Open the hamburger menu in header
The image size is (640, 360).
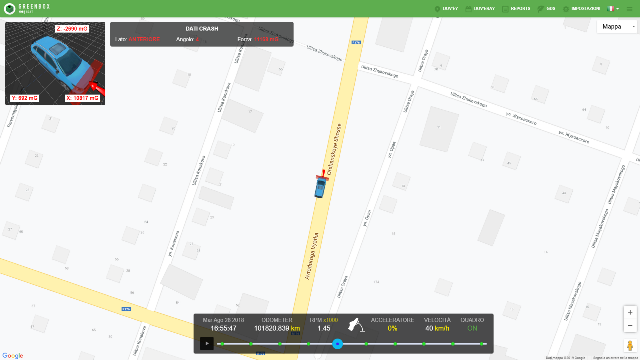[630, 9]
